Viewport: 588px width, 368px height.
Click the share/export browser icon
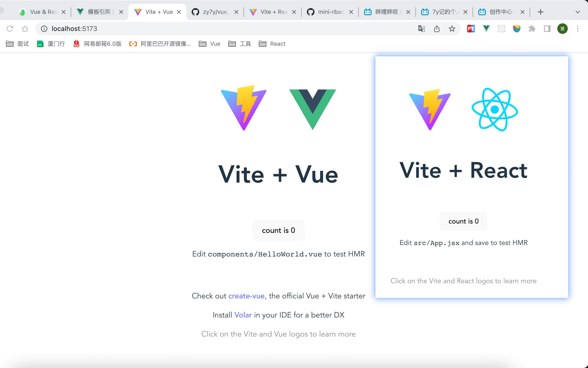tap(437, 29)
